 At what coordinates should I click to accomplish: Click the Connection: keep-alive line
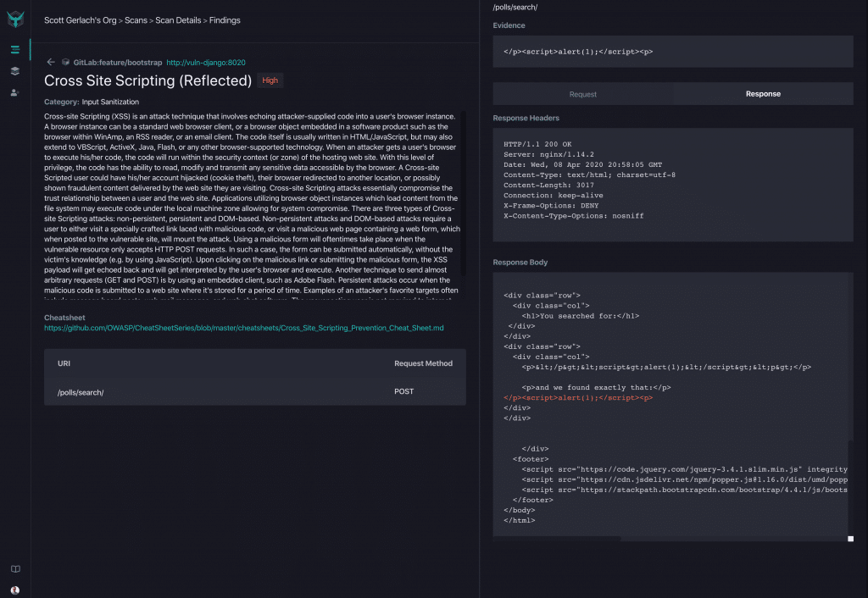pos(553,196)
